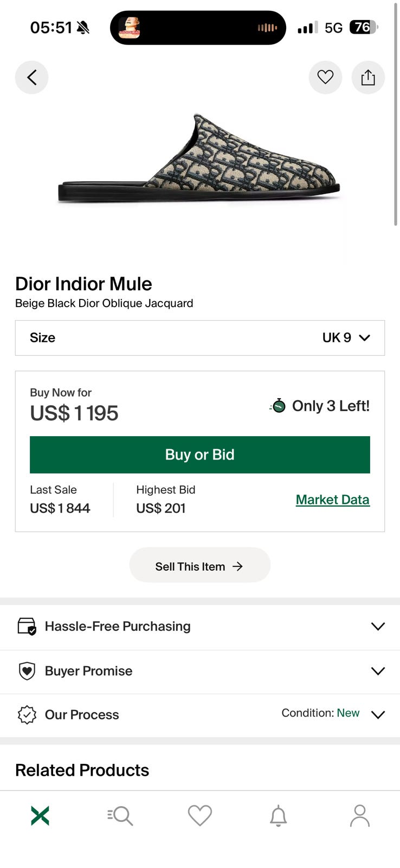Expand the Buyer Promise section
Image resolution: width=400 pixels, height=868 pixels.
pyautogui.click(x=378, y=671)
